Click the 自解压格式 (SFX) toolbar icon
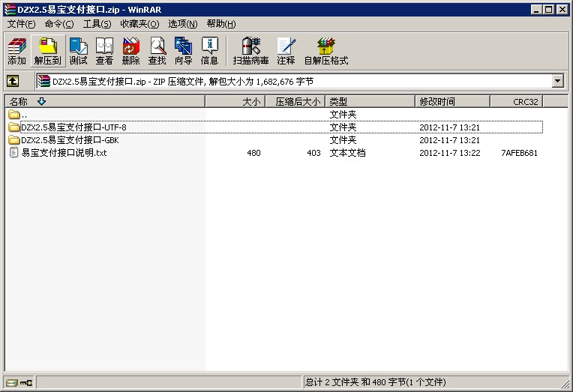 (326, 51)
